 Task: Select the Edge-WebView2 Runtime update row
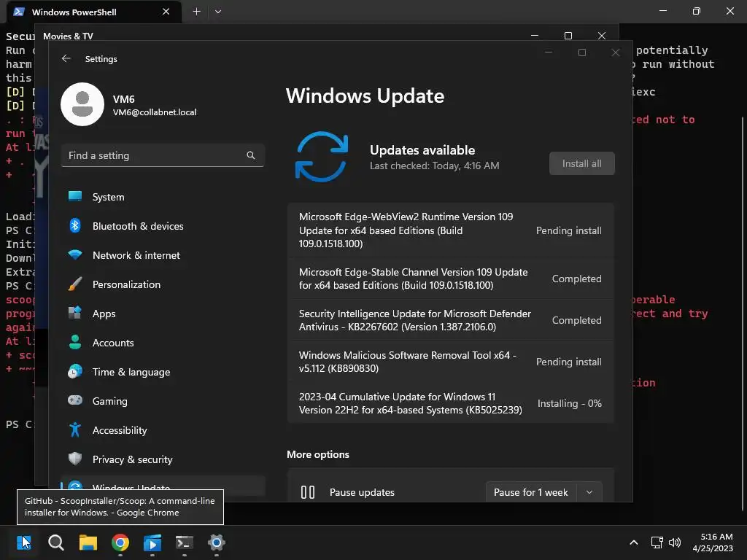tap(450, 230)
